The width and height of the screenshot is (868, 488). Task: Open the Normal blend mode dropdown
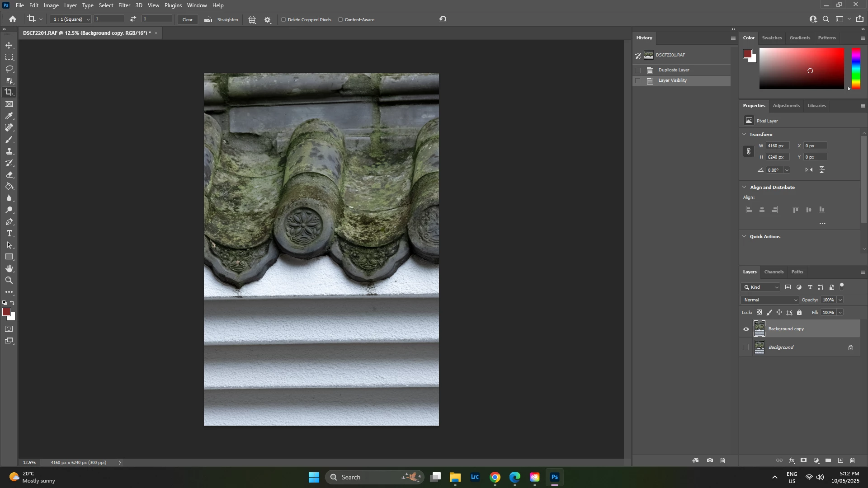770,300
